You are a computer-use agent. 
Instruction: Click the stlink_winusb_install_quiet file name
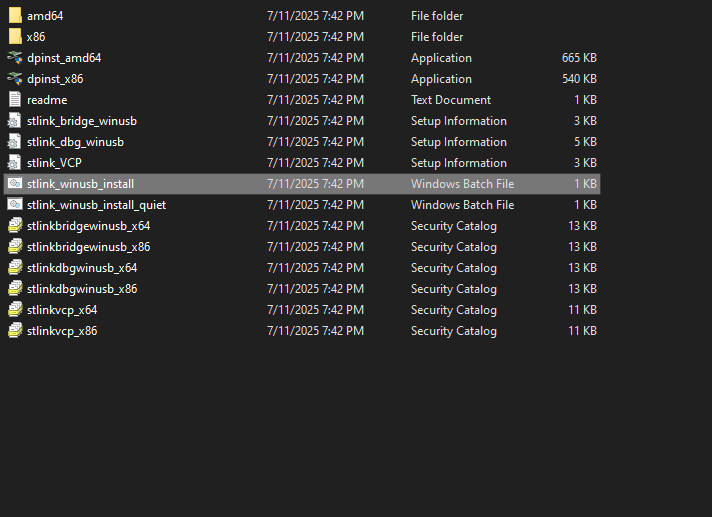96,205
